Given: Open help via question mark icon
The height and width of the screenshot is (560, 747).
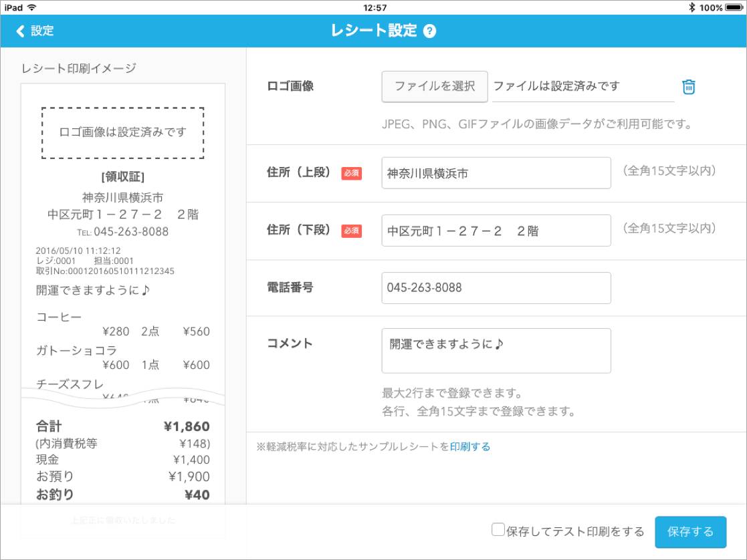Looking at the screenshot, I should (x=430, y=31).
